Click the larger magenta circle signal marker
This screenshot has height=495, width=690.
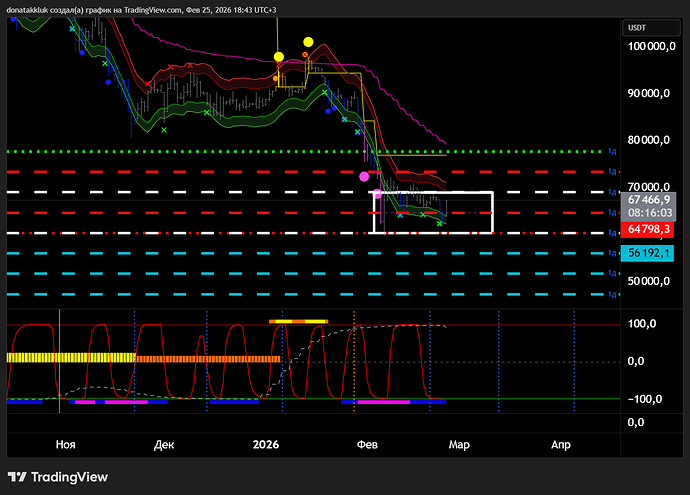[x=364, y=176]
